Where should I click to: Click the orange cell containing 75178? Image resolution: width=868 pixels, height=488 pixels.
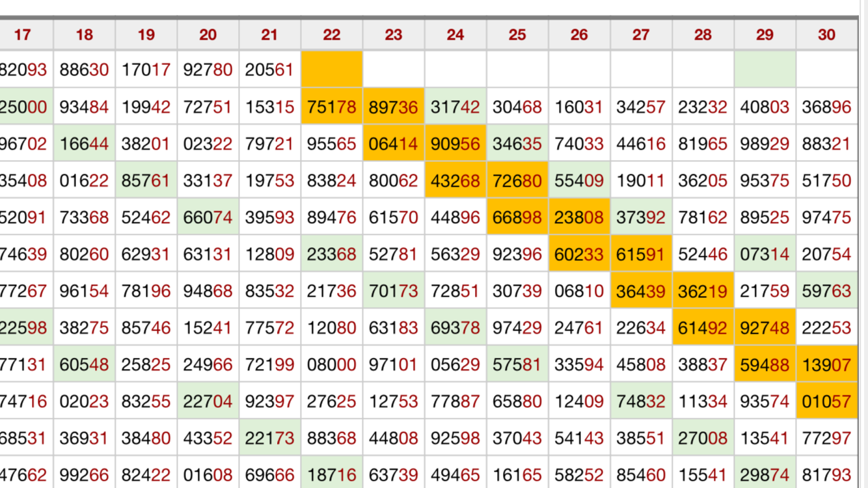point(332,107)
